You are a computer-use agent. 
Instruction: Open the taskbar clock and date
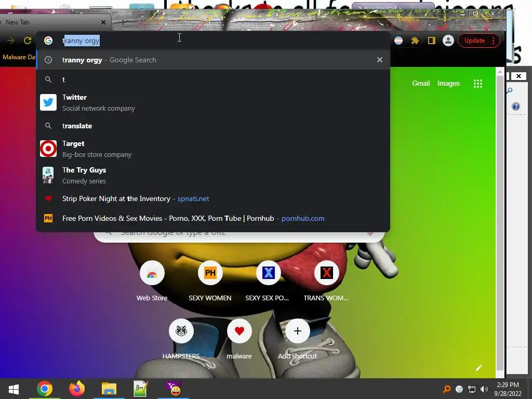coord(508,389)
